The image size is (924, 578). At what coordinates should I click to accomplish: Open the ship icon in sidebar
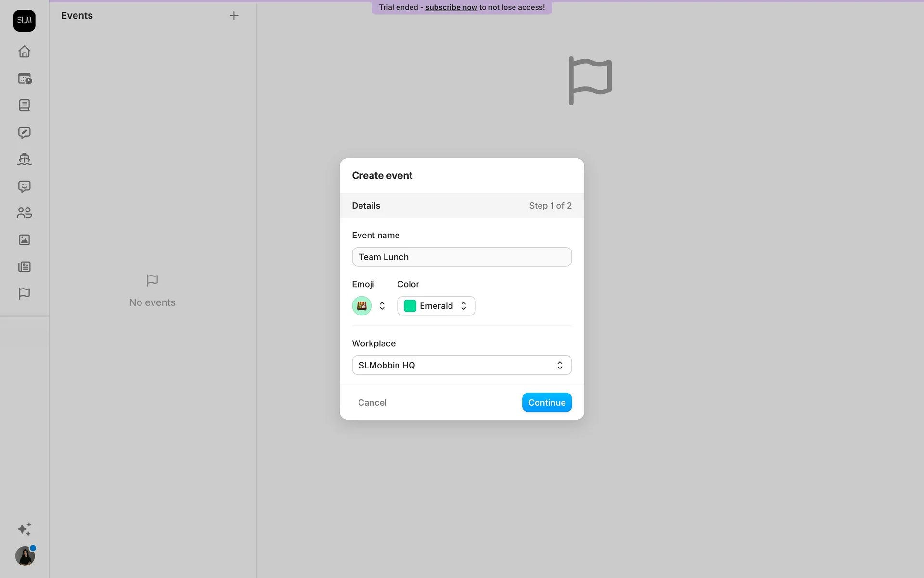(x=24, y=159)
